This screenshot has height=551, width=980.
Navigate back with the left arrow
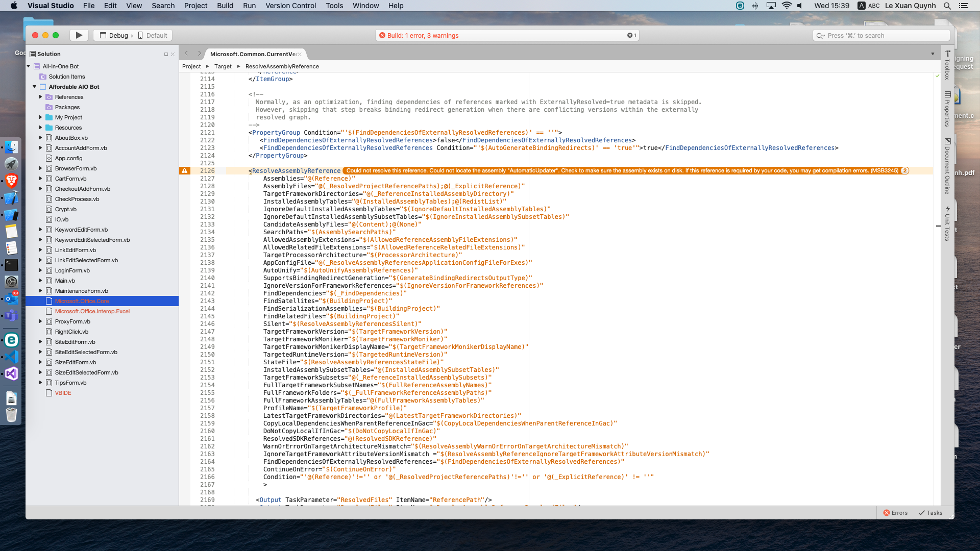pos(186,54)
